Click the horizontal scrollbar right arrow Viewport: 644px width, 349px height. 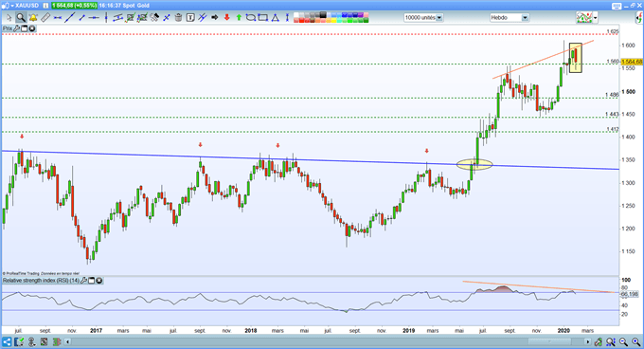click(x=588, y=341)
